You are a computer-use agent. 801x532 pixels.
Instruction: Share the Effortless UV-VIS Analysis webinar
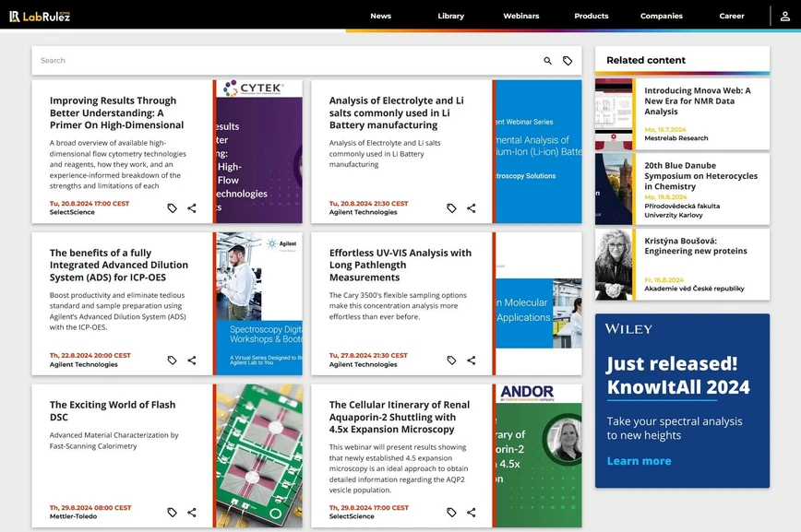pos(471,360)
